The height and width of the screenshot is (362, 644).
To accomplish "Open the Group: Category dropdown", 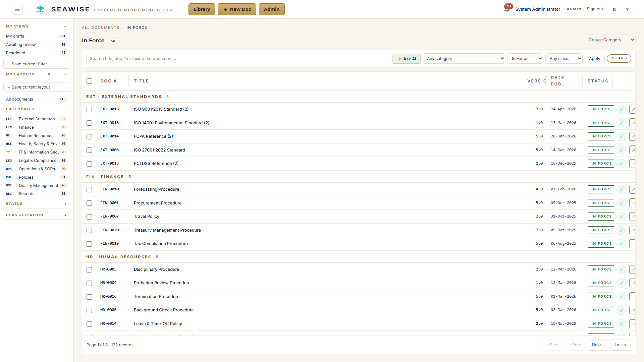I will pyautogui.click(x=609, y=40).
